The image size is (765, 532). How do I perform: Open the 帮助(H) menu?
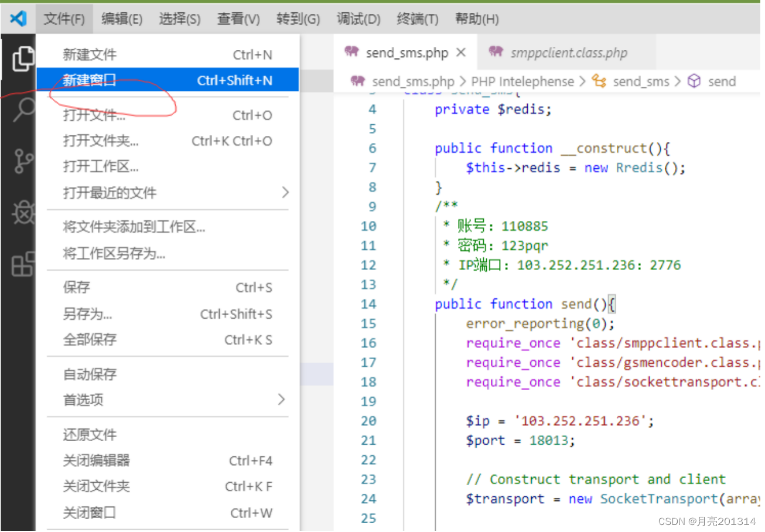pyautogui.click(x=477, y=19)
